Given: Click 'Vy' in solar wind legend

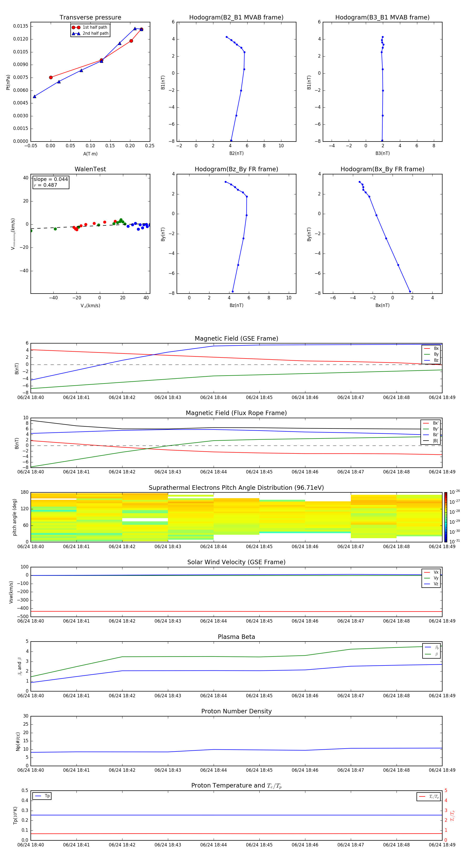Looking at the screenshot, I should coord(431,578).
